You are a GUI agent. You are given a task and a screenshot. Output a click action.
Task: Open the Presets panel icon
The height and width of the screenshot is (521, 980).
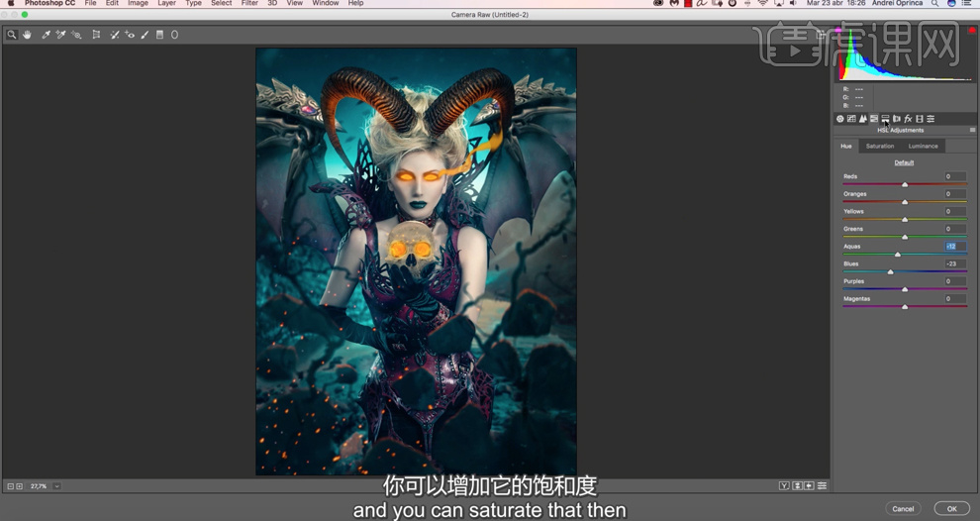(x=931, y=119)
